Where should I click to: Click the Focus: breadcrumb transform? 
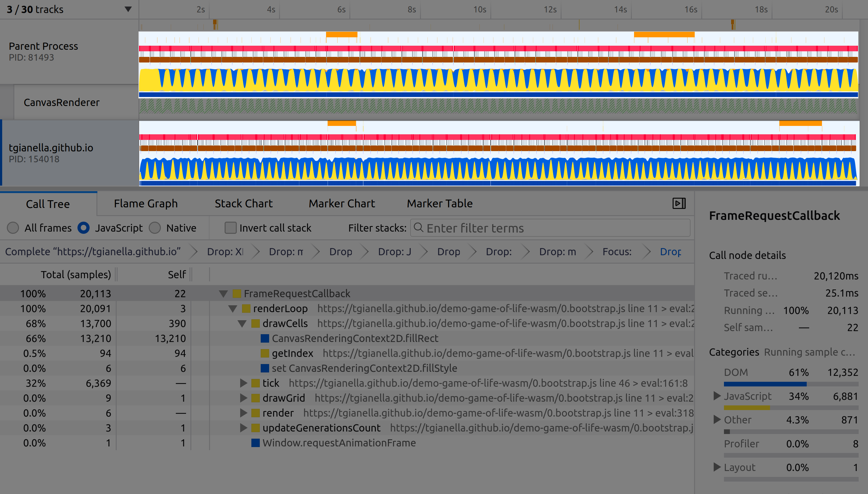[616, 252]
